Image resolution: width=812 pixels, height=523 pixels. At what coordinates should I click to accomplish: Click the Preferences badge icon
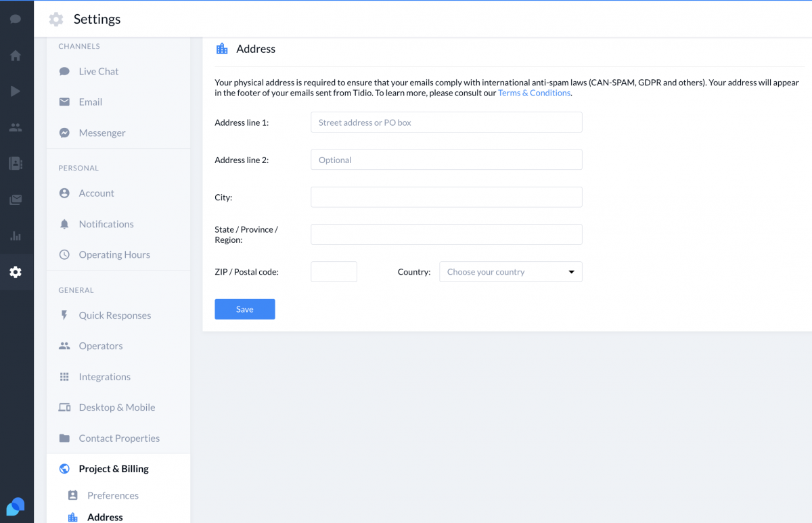(x=73, y=495)
